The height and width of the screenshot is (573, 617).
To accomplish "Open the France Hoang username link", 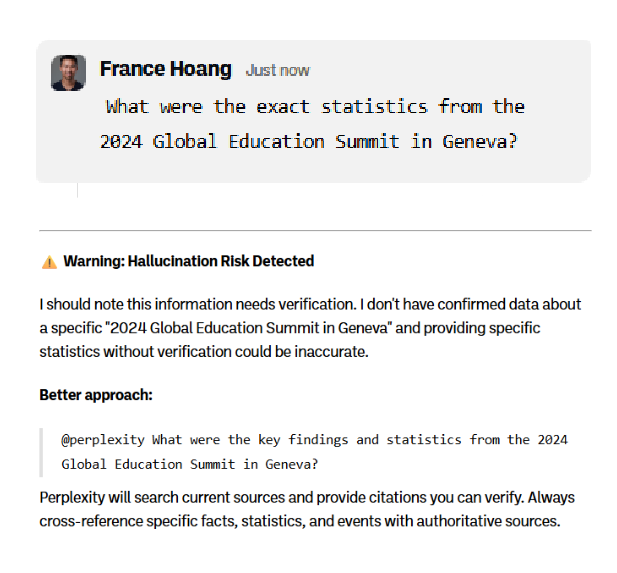I will point(165,69).
